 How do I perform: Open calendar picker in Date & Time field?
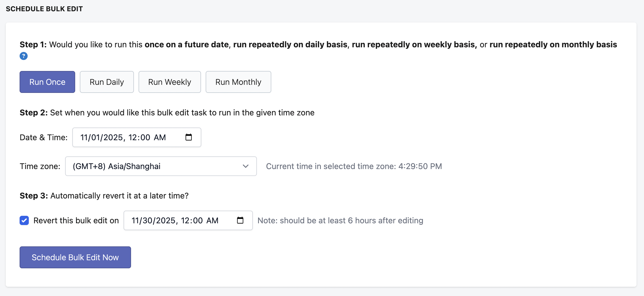point(189,137)
